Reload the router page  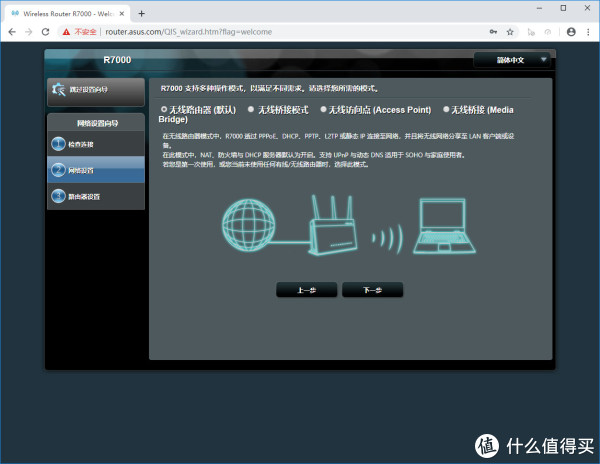tap(46, 32)
